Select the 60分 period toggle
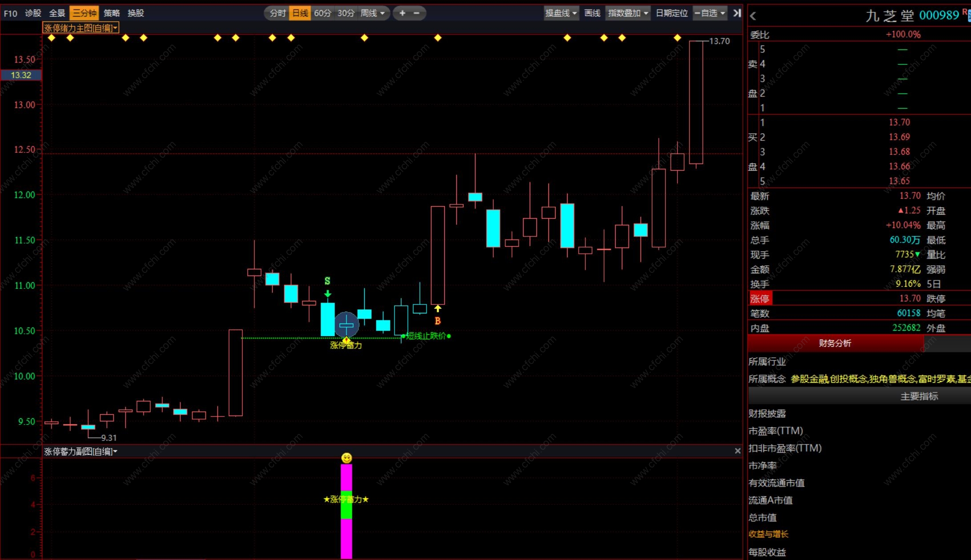 [322, 13]
